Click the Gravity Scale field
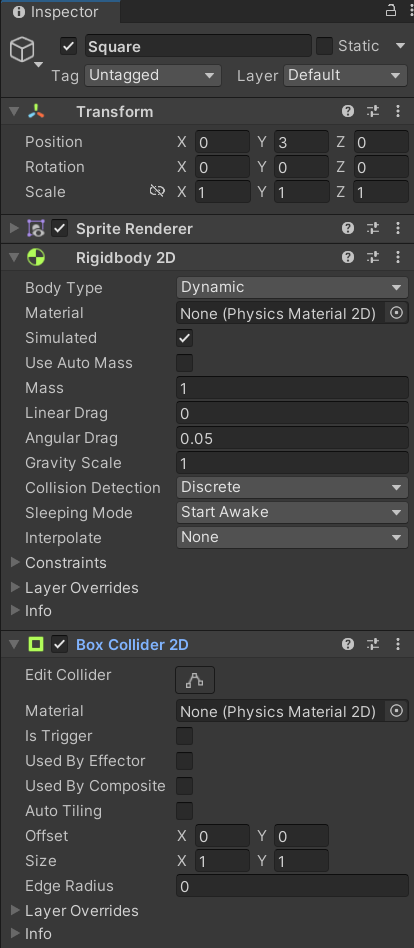 [293, 463]
